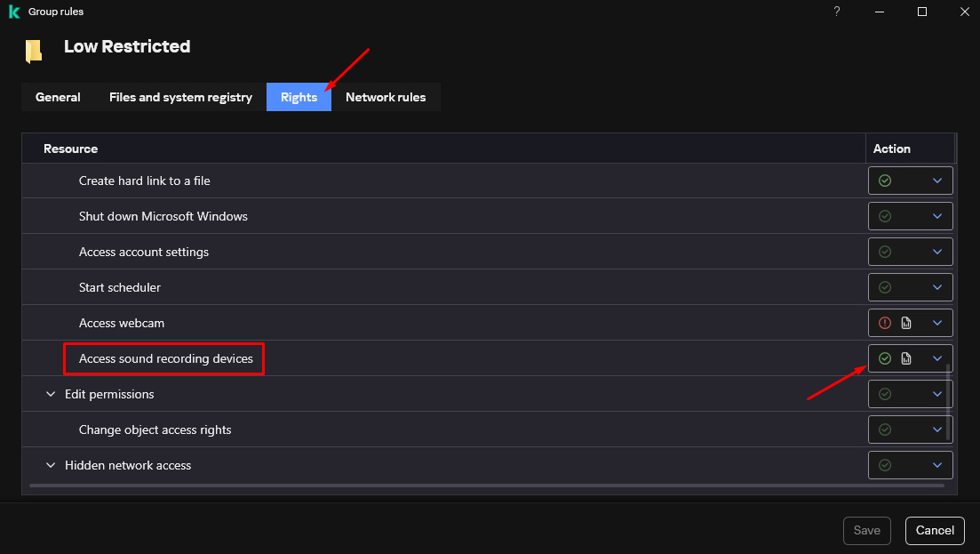Open action dropdown for Access account settings
Image resolution: width=980 pixels, height=554 pixels.
(x=936, y=252)
